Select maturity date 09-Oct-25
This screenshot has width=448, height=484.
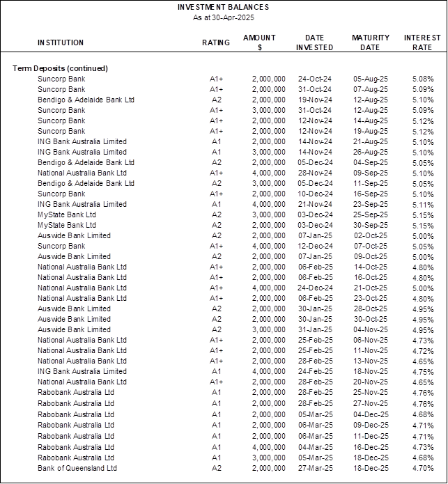click(x=371, y=256)
